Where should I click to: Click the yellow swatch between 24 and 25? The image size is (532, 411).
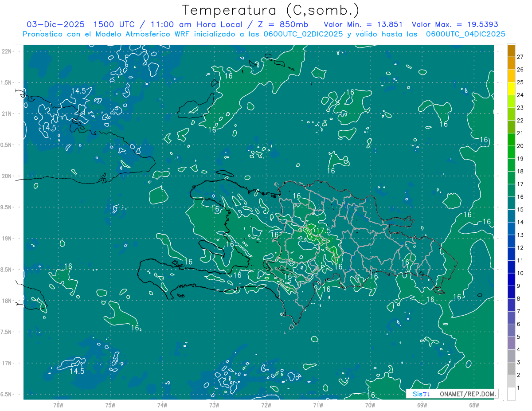click(x=511, y=89)
